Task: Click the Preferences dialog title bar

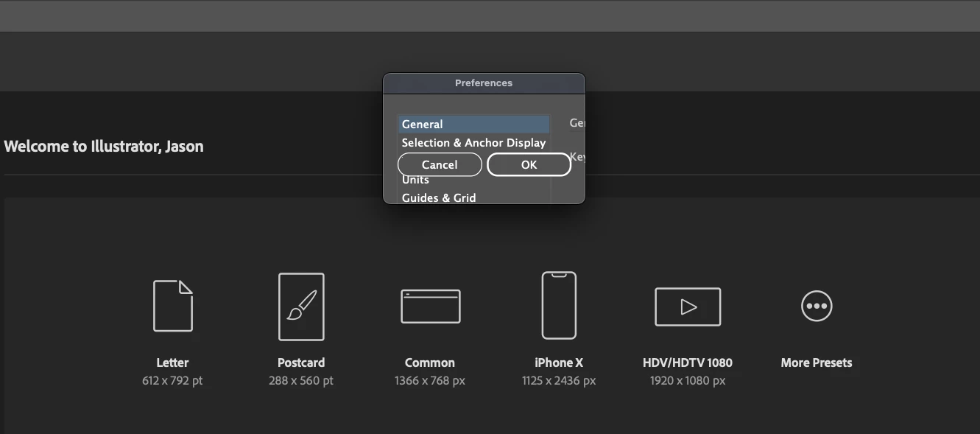Action: (484, 83)
